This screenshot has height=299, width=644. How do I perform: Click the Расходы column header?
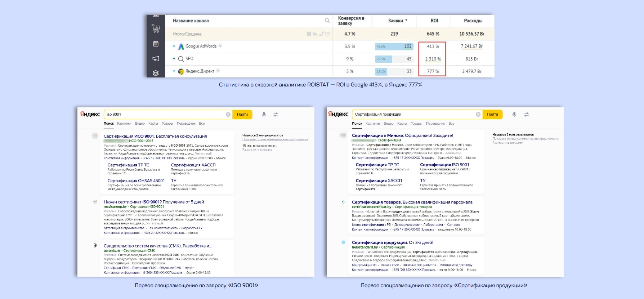(473, 21)
